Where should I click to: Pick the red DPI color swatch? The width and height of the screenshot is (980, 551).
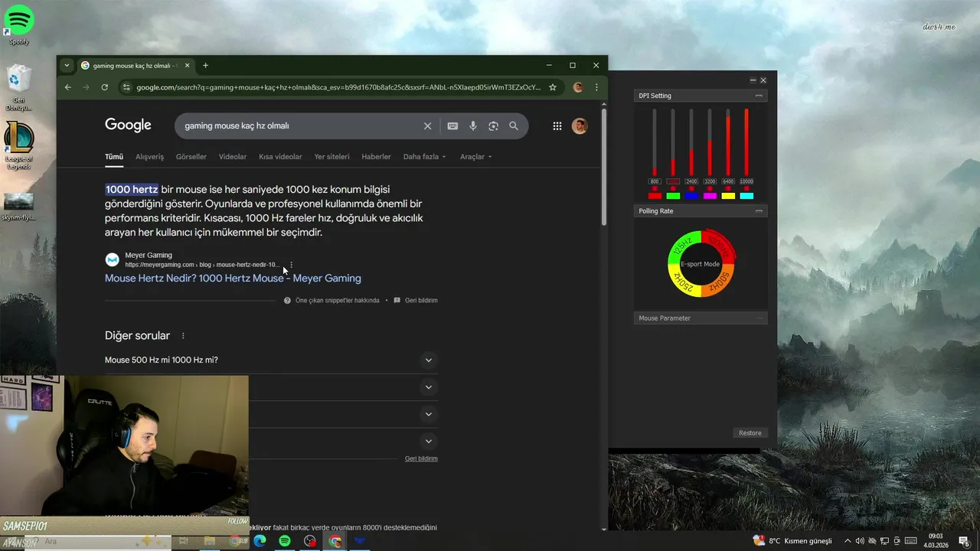click(655, 196)
